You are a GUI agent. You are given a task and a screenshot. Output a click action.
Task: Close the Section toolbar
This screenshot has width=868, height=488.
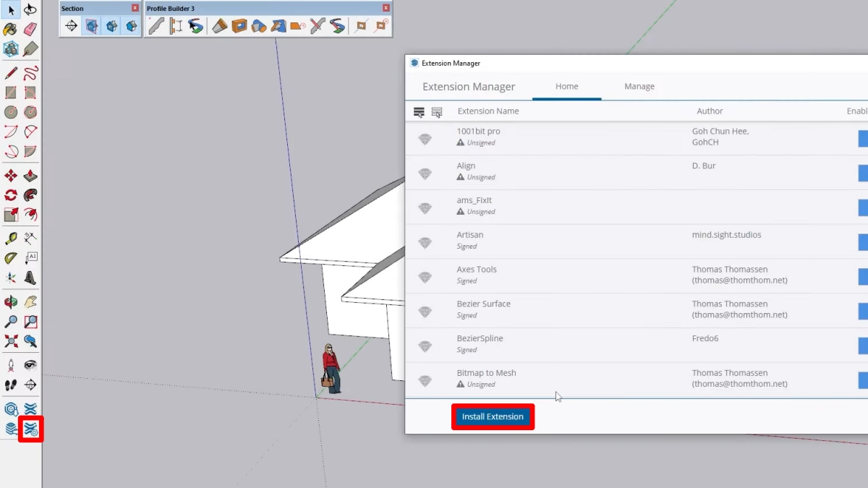point(135,8)
